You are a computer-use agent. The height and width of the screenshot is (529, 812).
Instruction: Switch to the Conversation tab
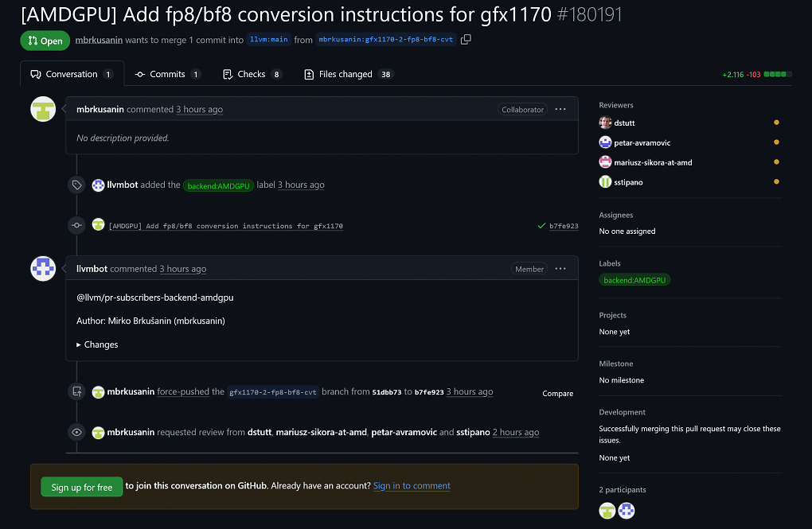click(72, 74)
